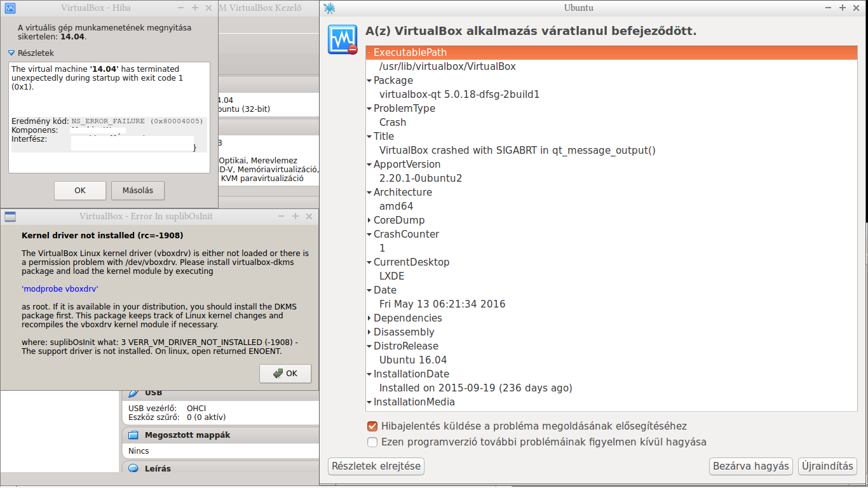This screenshot has height=488, width=868.
Task: Collapse the Date row
Action: (369, 290)
